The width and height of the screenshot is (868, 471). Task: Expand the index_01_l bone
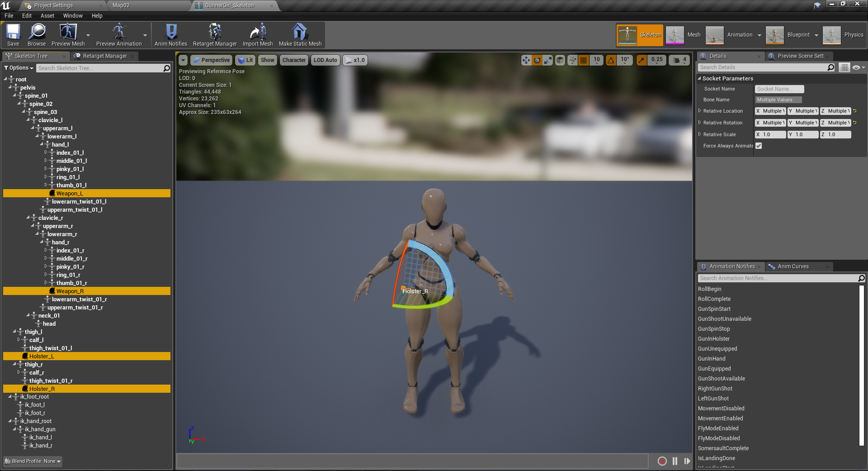click(x=46, y=152)
